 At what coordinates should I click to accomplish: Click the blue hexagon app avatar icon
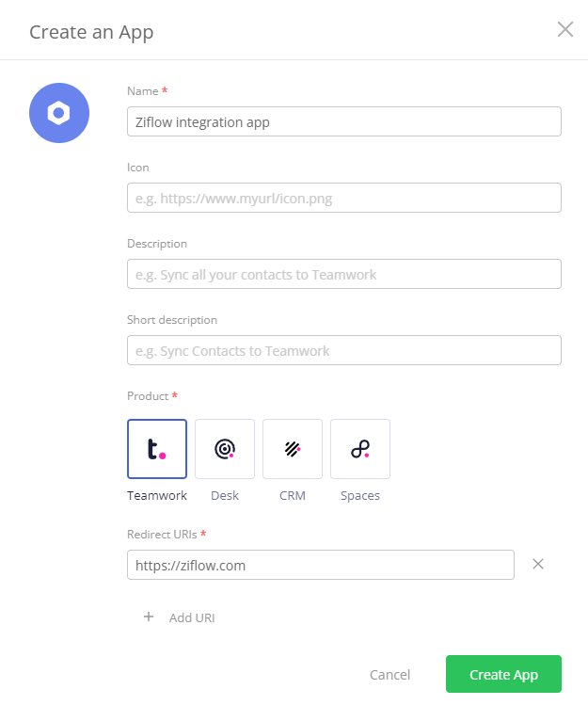(x=59, y=113)
